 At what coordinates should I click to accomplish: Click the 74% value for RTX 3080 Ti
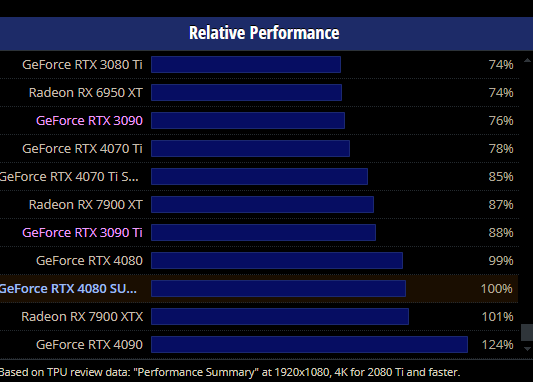click(x=501, y=65)
